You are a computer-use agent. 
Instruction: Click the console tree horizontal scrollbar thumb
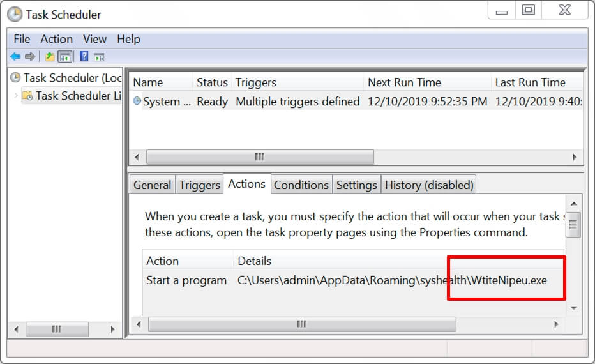click(x=57, y=329)
